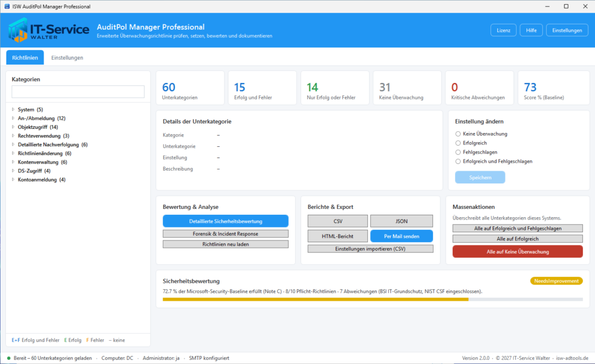Screen dimensions: 595x364
Task: Select the Kontenverwaltung (6) category
Action: click(42, 162)
